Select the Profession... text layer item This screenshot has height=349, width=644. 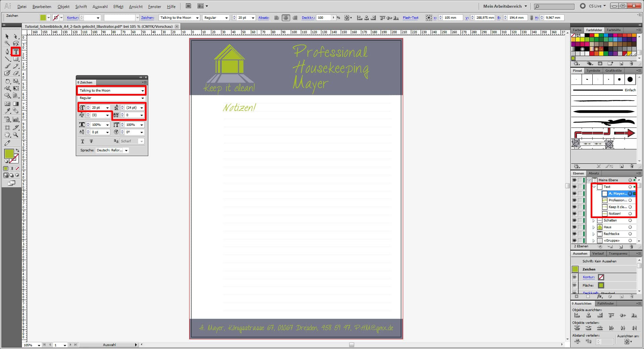point(617,200)
